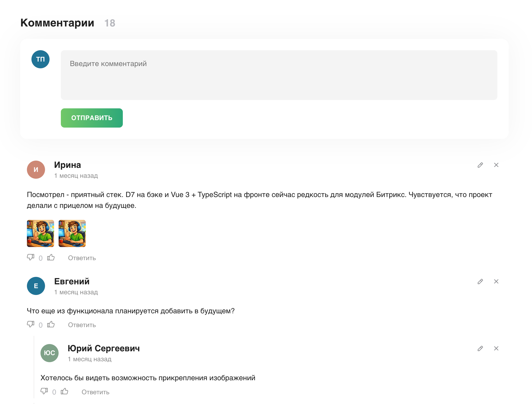Viewport: 532px width, 404px height.
Task: Edit Ирина's comment with pencil icon
Action: pyautogui.click(x=480, y=165)
